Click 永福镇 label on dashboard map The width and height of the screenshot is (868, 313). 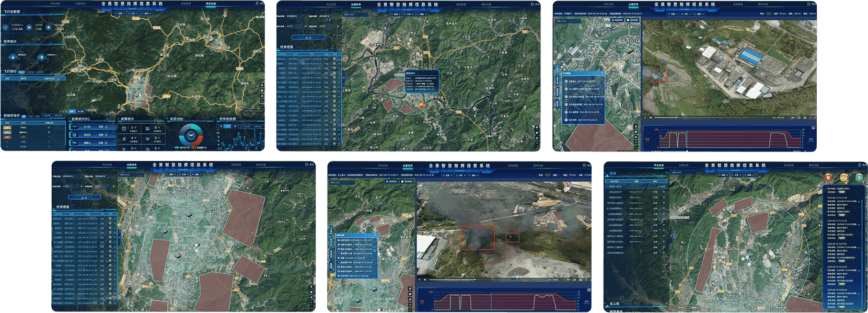pyautogui.click(x=196, y=96)
